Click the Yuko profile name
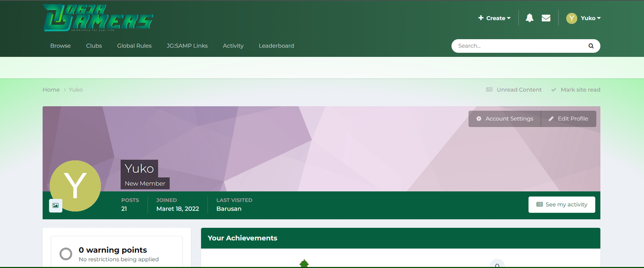Viewport: 644px width, 268px height. [x=139, y=168]
